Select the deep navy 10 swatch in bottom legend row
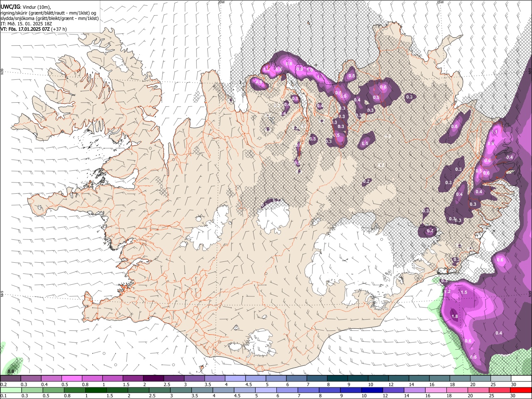The height and width of the screenshot is (399, 532). pos(372,390)
